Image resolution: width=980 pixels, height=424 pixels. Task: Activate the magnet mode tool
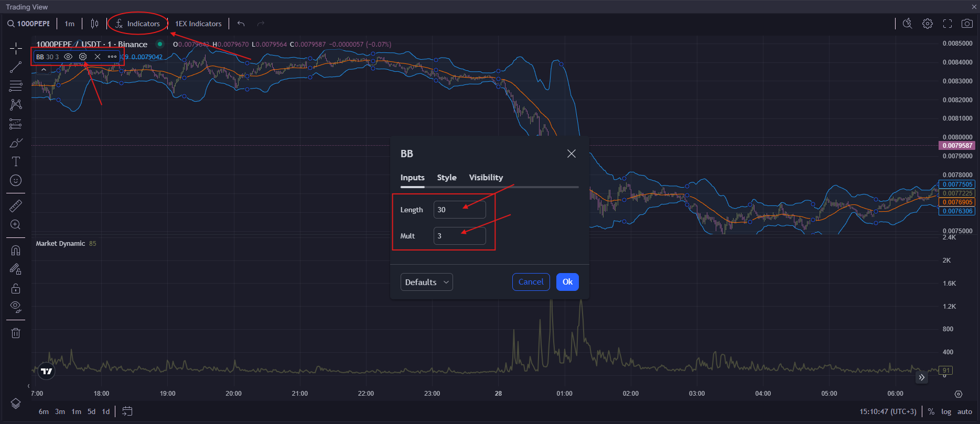(16, 251)
